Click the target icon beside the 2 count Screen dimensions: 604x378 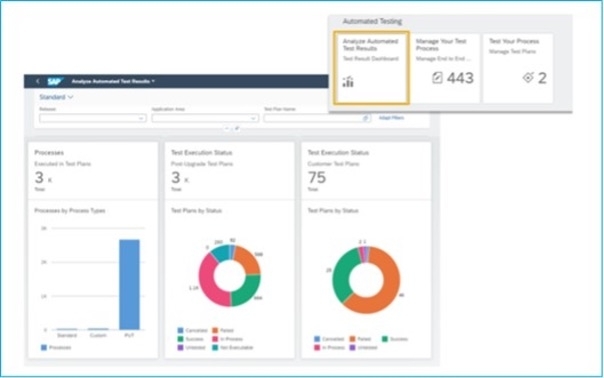(x=528, y=78)
